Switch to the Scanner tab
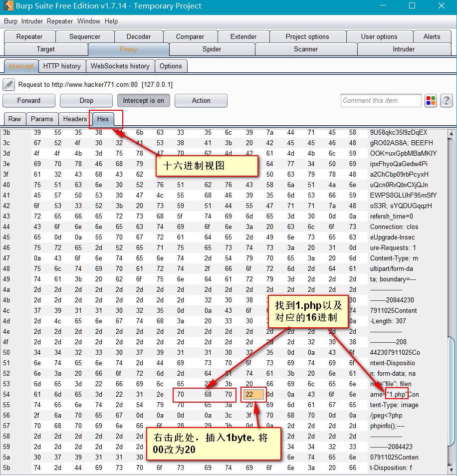The image size is (457, 476). click(306, 49)
